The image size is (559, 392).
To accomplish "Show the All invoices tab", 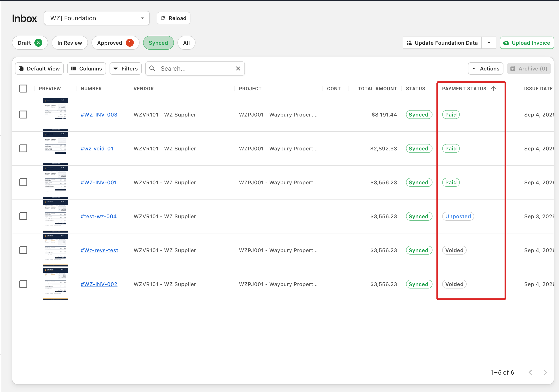I will click(186, 43).
